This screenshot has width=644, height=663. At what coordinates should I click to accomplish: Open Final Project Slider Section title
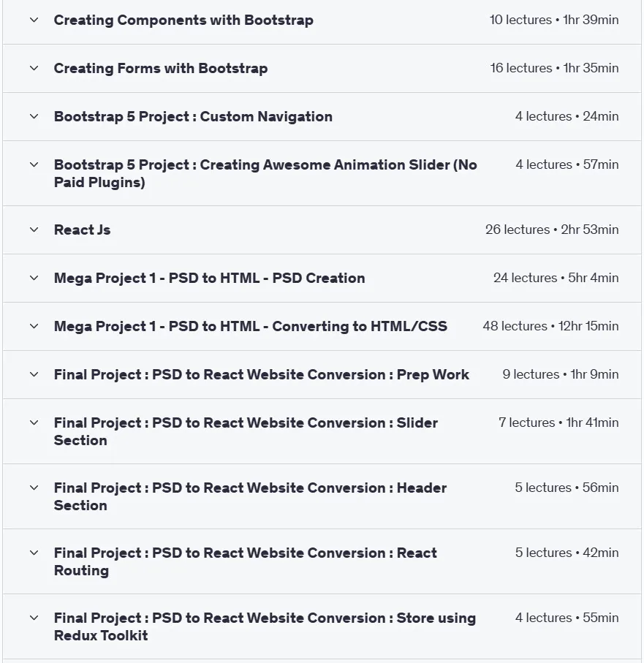(x=246, y=431)
